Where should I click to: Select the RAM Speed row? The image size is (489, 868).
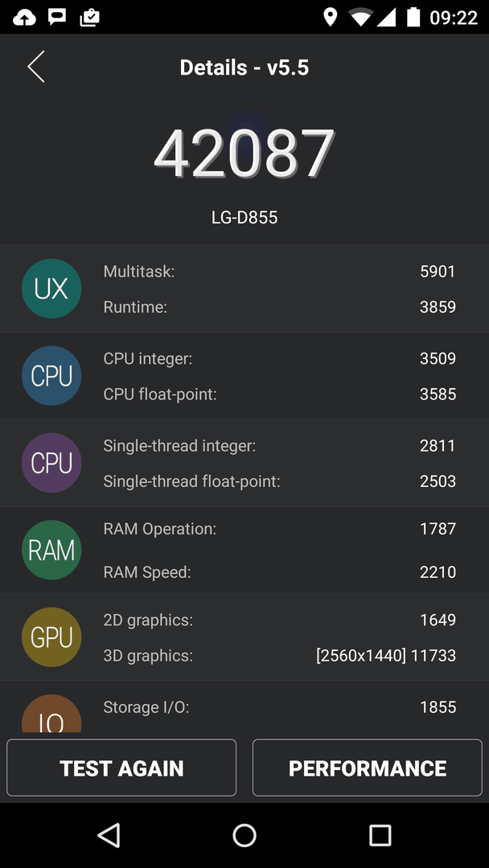[279, 572]
